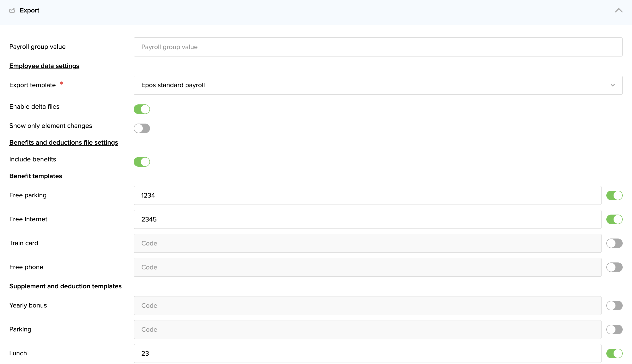Enable the Free phone toggle
632x364 pixels.
[x=614, y=267]
